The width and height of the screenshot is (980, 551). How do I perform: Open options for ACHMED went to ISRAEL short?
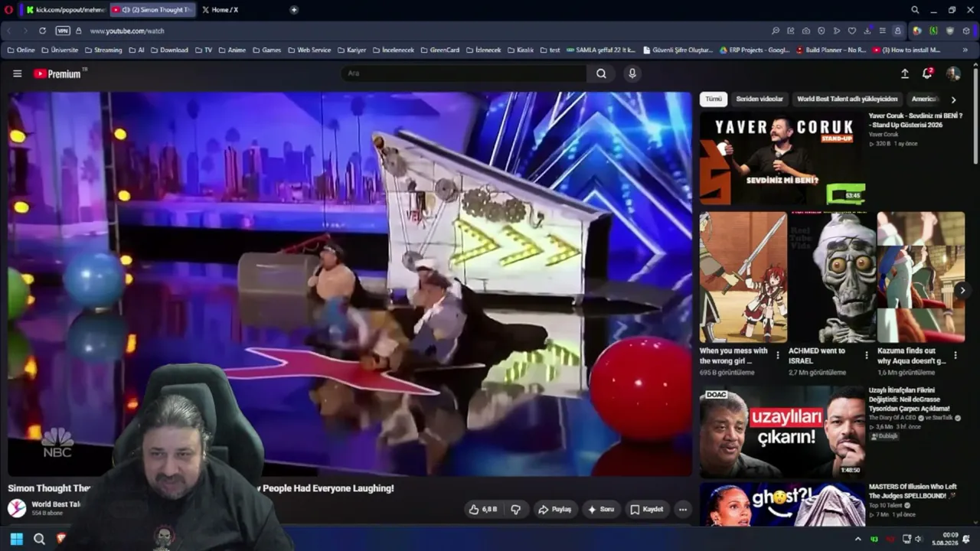click(x=867, y=355)
